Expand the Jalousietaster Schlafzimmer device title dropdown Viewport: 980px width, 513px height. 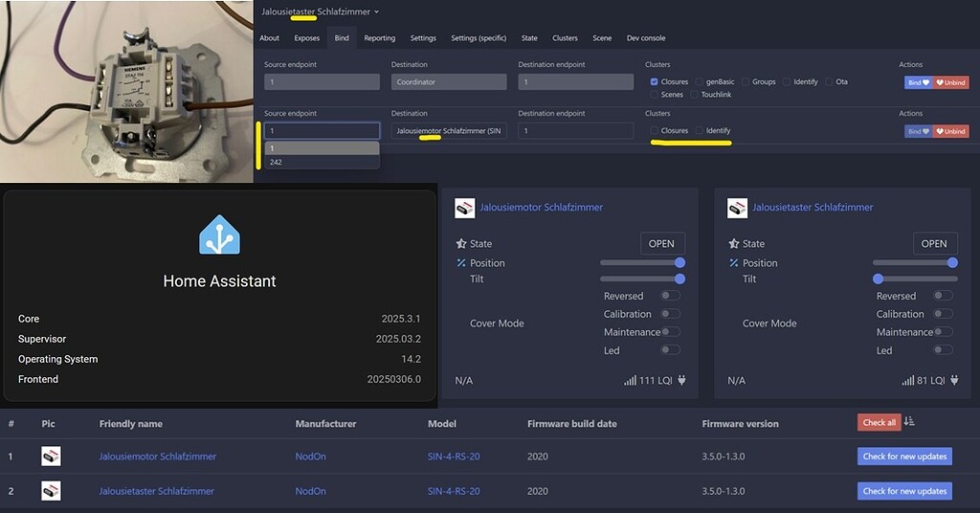tap(321, 11)
